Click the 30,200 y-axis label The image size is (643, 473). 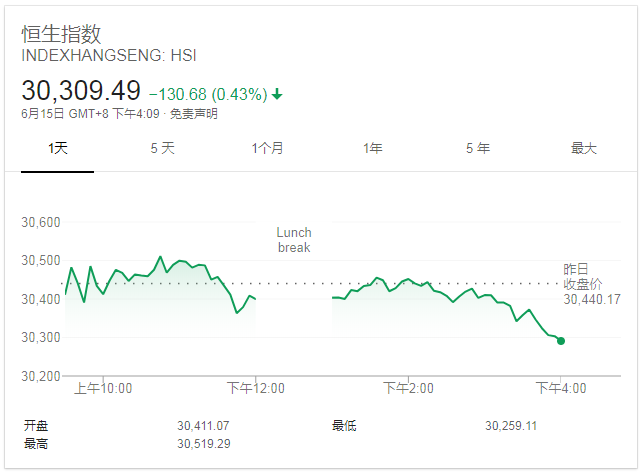pos(41,376)
